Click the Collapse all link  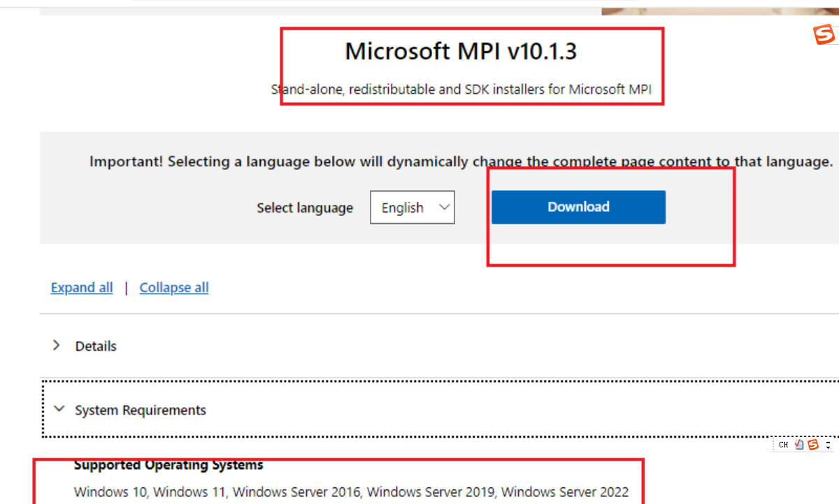pos(174,287)
